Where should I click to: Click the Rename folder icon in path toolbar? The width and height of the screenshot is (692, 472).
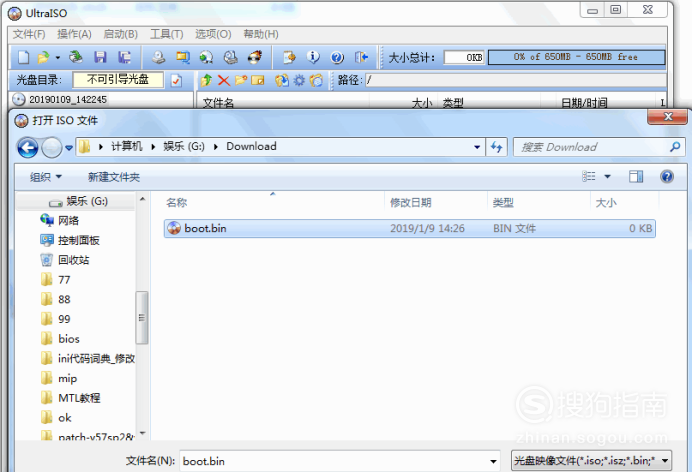click(258, 80)
